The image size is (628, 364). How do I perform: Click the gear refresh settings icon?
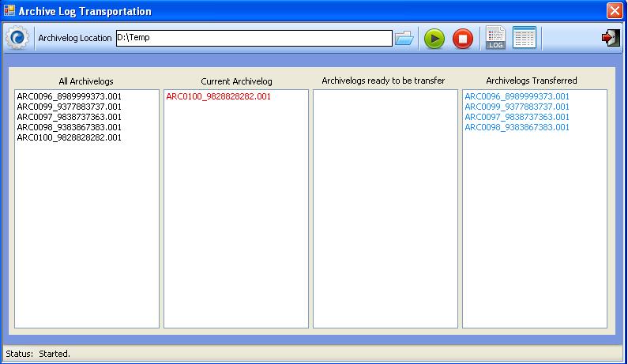click(x=17, y=38)
